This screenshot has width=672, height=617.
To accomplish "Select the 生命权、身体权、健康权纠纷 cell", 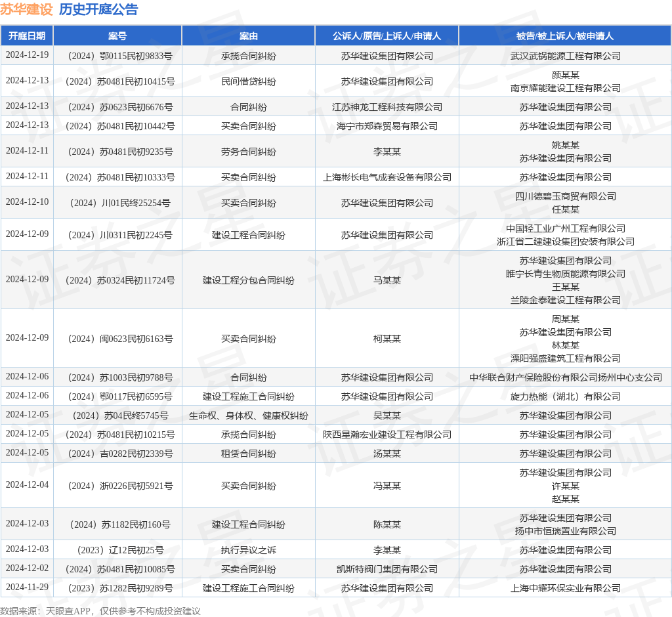I will tap(249, 415).
